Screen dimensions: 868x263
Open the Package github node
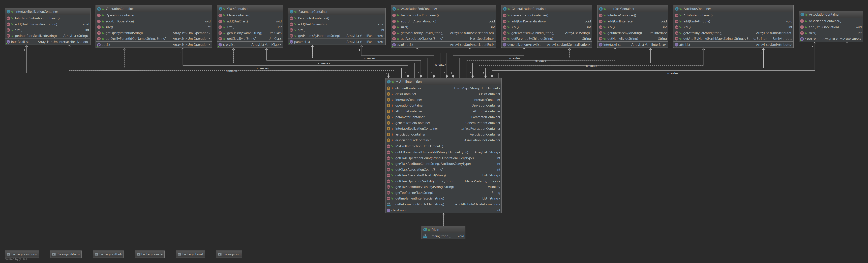click(x=108, y=254)
